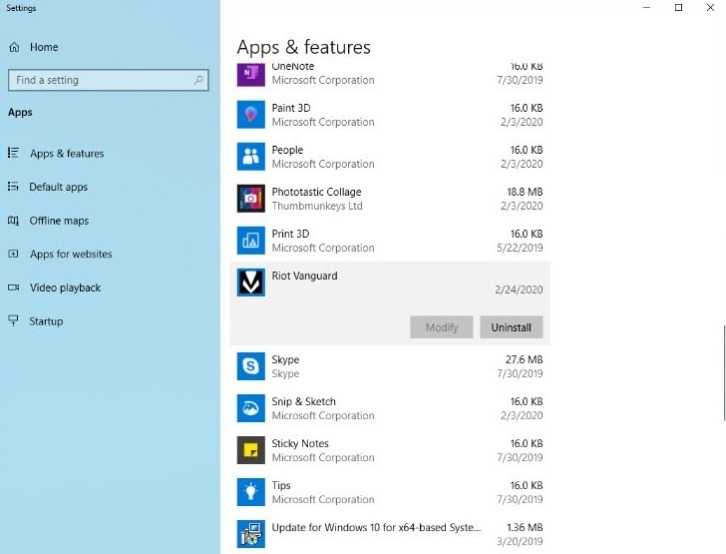Click the Apps & features sidebar icon
Viewport: 726px width, 554px height.
tap(13, 153)
